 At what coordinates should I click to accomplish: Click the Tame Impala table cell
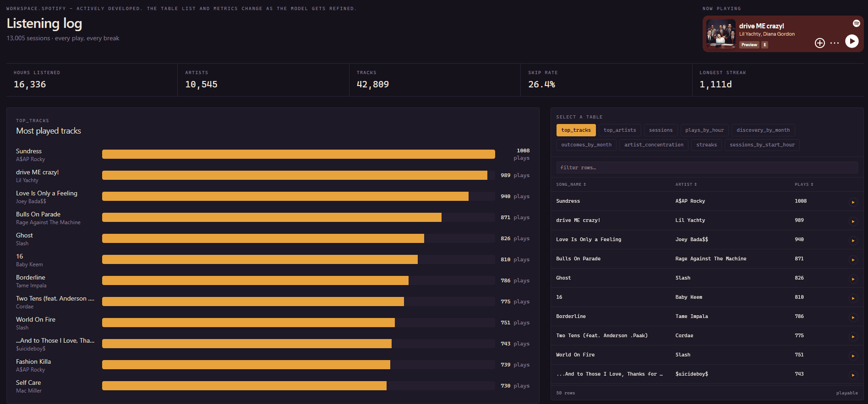(691, 317)
